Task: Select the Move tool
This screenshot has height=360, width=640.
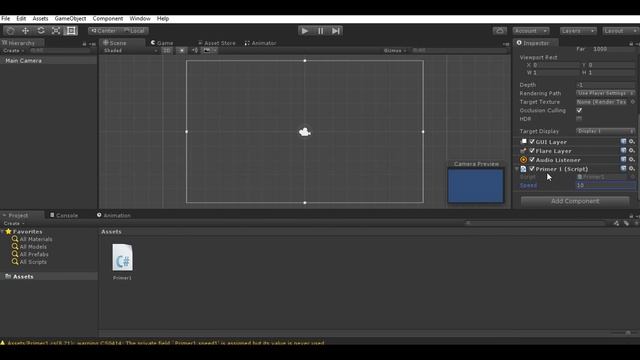Action: (x=25, y=31)
